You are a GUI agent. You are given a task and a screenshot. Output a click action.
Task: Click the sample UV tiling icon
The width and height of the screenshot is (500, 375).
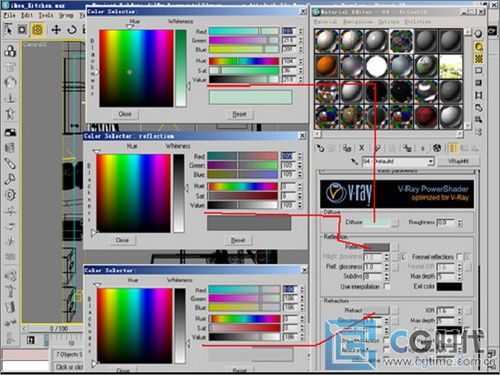coord(479,71)
